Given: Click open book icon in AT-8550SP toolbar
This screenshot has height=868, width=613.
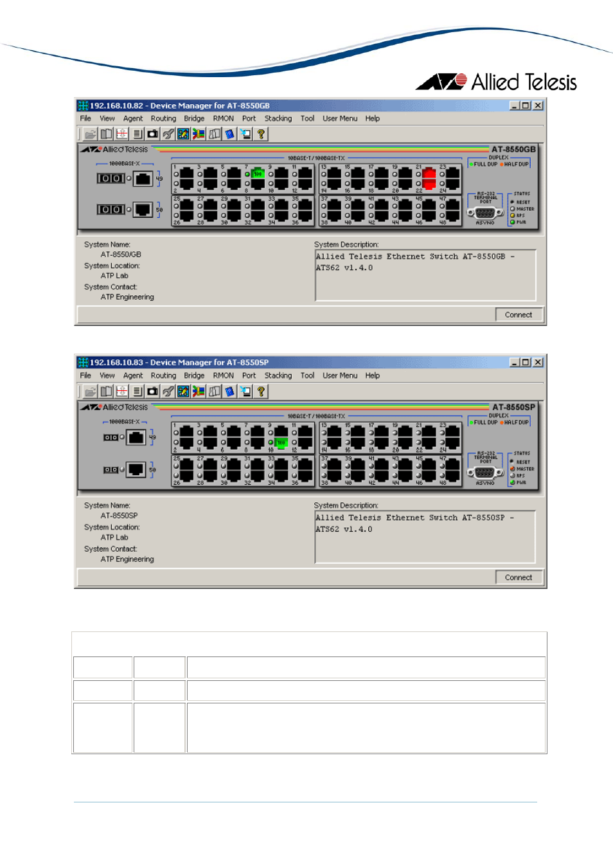Looking at the screenshot, I should click(106, 391).
